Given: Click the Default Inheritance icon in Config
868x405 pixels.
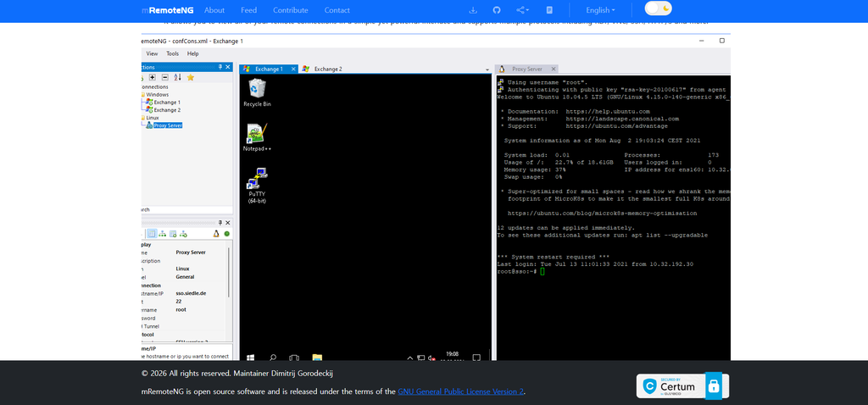Looking at the screenshot, I should coord(183,234).
